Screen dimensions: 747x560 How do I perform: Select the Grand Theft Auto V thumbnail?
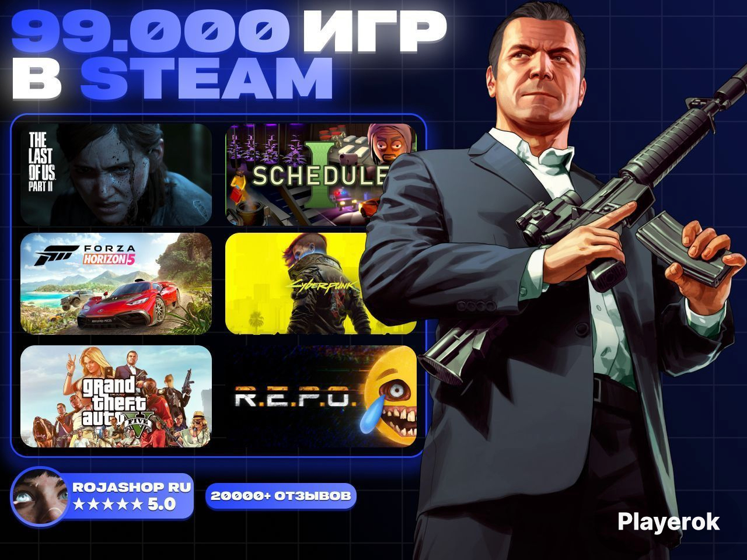click(x=116, y=396)
